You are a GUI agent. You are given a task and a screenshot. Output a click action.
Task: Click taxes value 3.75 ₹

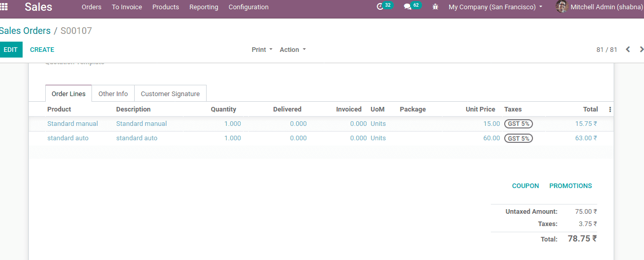tap(587, 224)
